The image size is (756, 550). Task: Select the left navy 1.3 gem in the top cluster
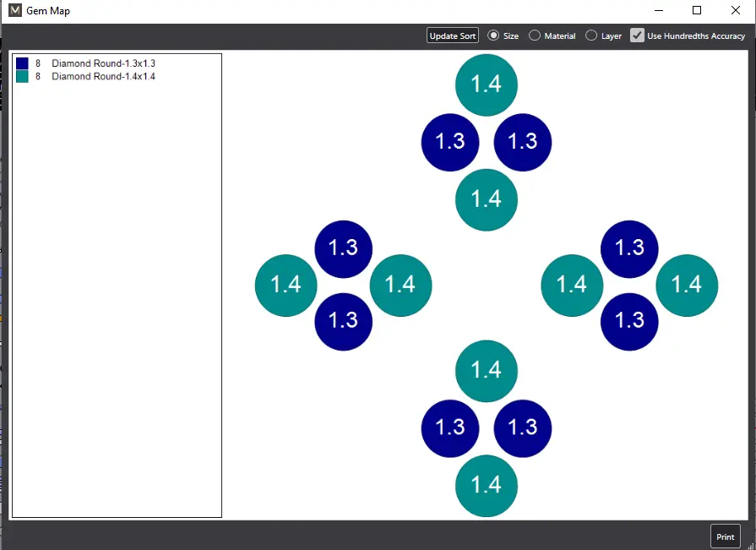(x=450, y=141)
